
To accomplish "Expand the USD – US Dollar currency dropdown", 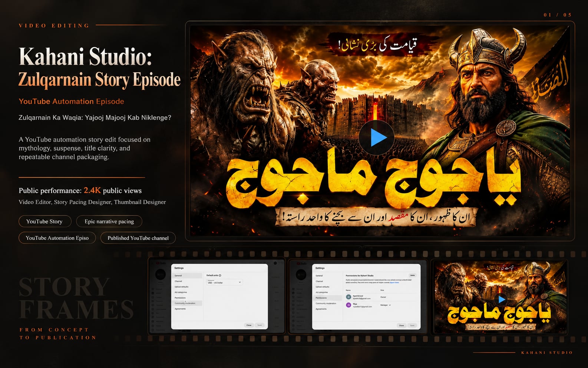I will [224, 282].
